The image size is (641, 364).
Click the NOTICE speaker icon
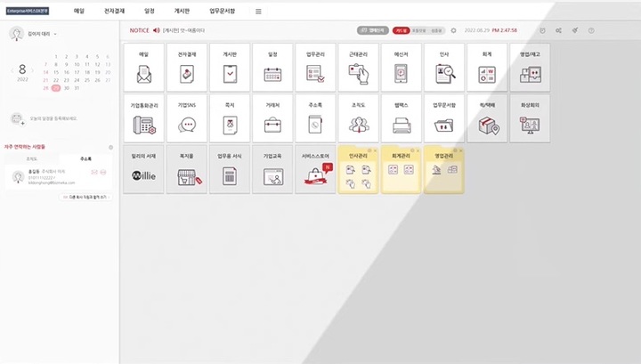click(x=156, y=30)
